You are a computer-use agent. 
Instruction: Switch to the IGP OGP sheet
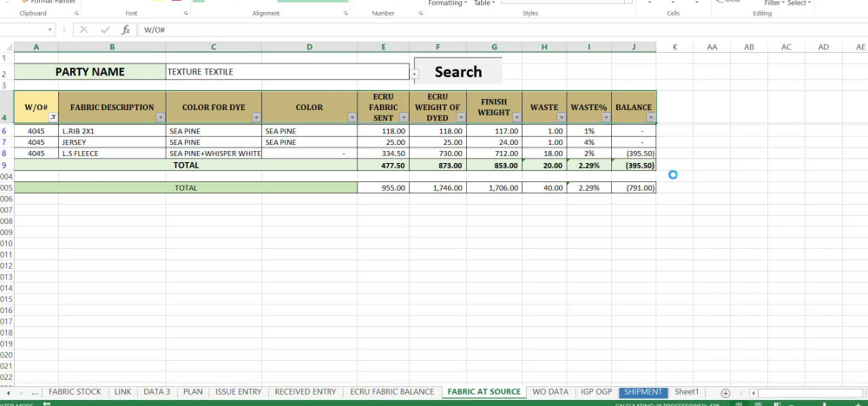point(596,391)
